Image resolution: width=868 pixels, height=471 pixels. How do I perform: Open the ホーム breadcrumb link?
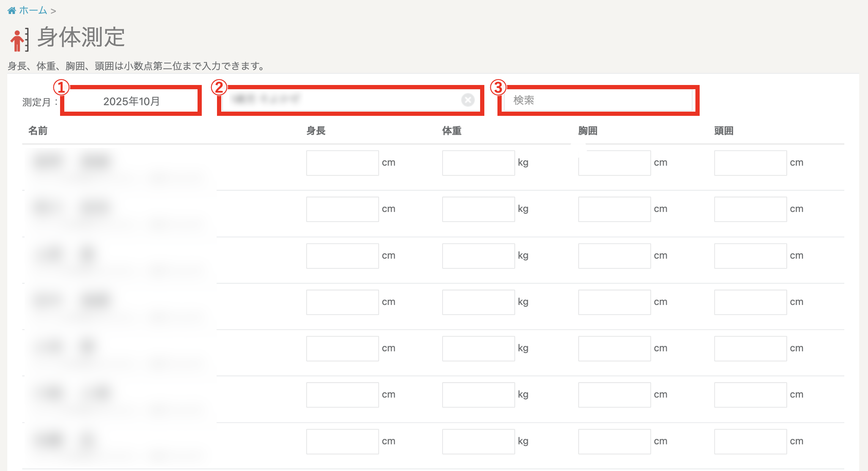click(33, 11)
